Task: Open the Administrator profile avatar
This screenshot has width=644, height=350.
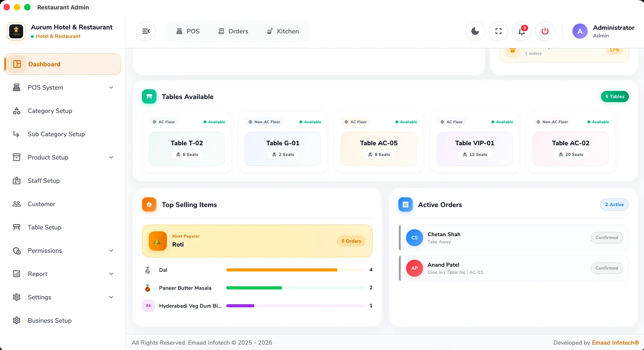Action: pos(580,31)
